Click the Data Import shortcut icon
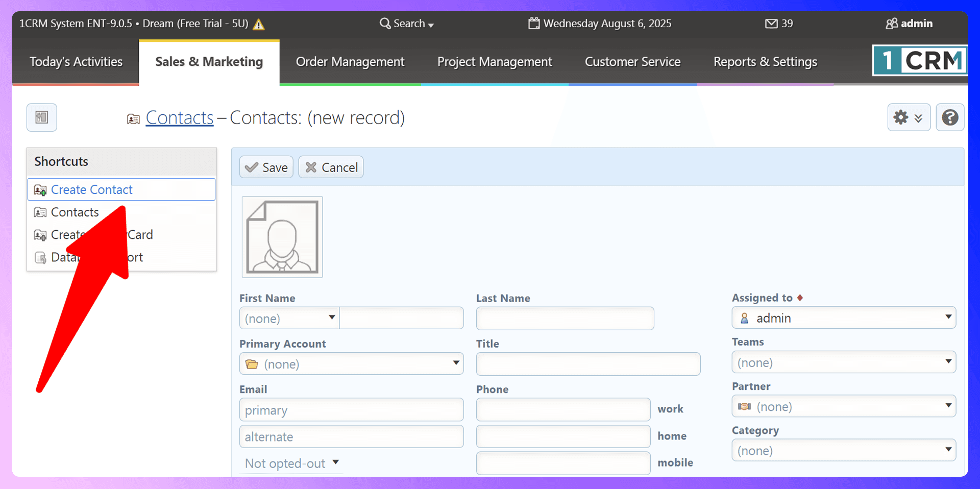Viewport: 980px width, 489px height. (40, 258)
